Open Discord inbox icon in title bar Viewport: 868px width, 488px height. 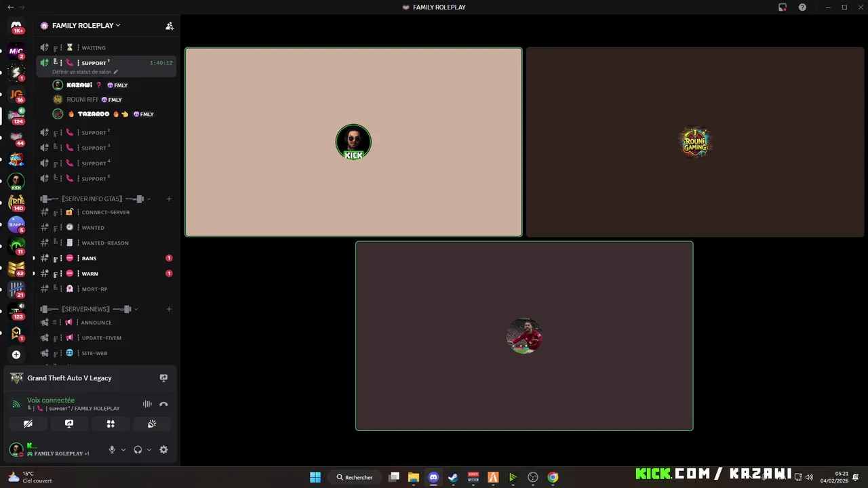pyautogui.click(x=783, y=7)
